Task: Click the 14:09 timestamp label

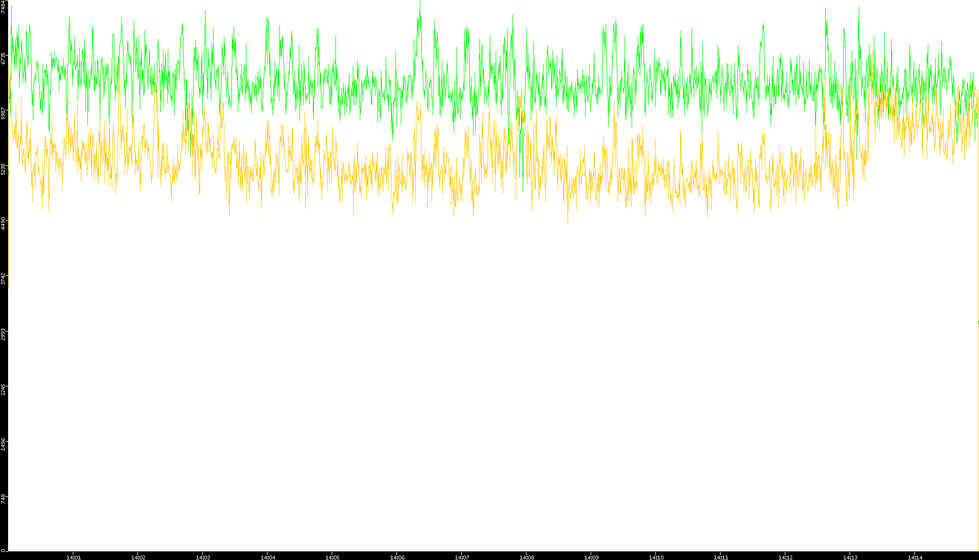Action: [x=591, y=557]
